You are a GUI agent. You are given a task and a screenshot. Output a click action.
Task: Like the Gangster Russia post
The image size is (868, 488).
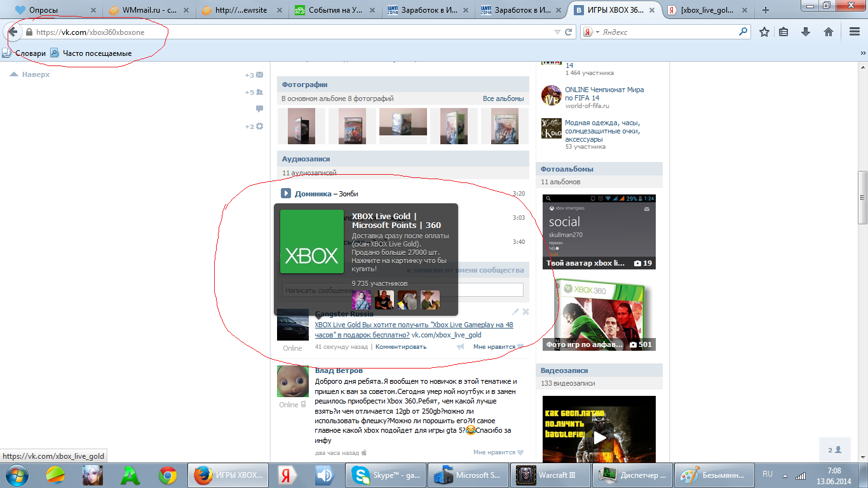click(x=498, y=347)
